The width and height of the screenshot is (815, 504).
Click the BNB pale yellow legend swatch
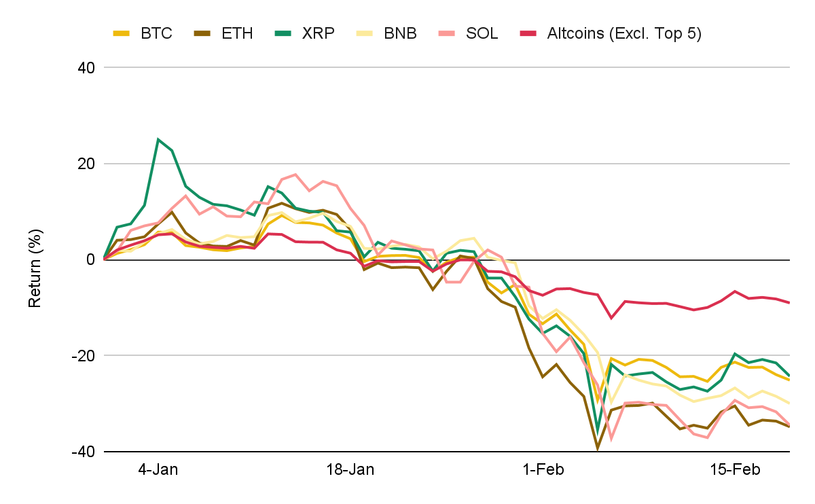[x=365, y=33]
